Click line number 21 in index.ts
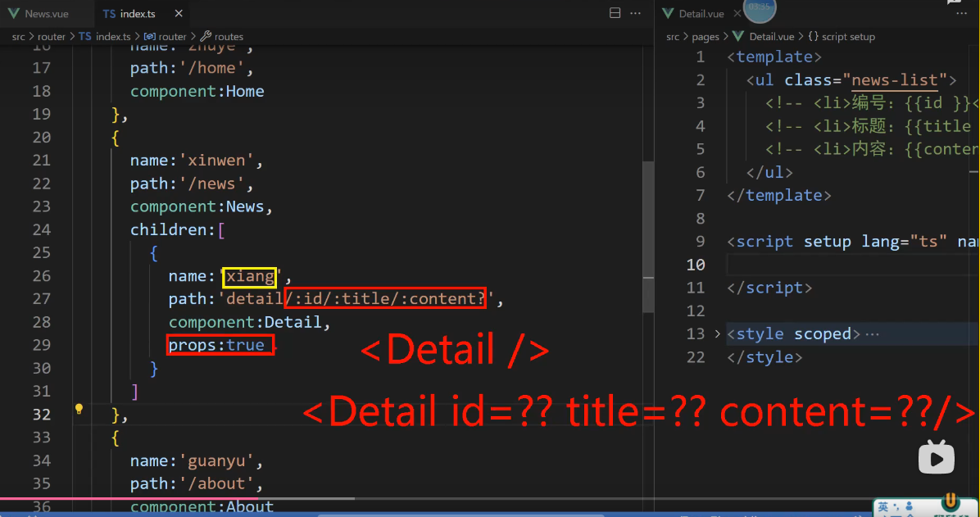980x517 pixels. tap(41, 160)
